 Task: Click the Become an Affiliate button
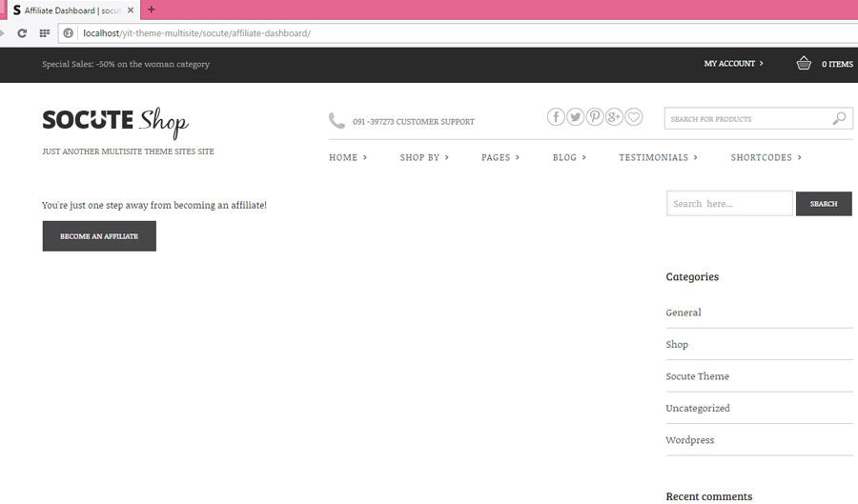[99, 236]
